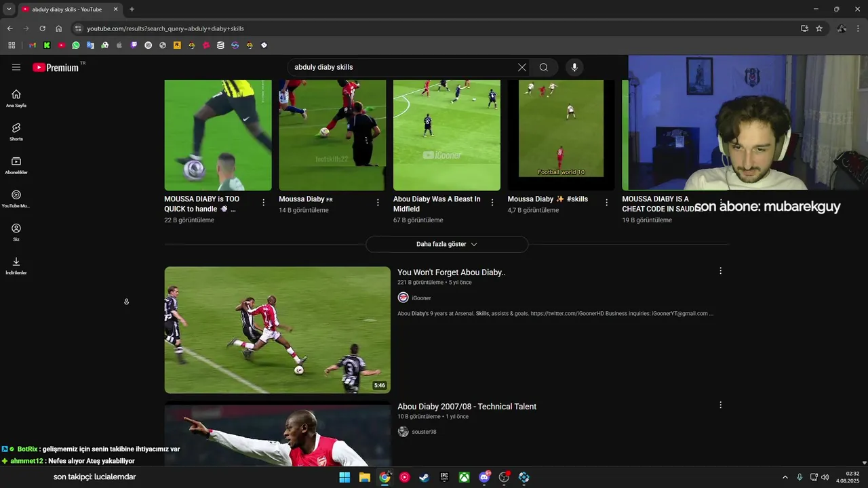
Task: Play the Abou Diaby 2007/08 thumbnail
Action: [277, 434]
